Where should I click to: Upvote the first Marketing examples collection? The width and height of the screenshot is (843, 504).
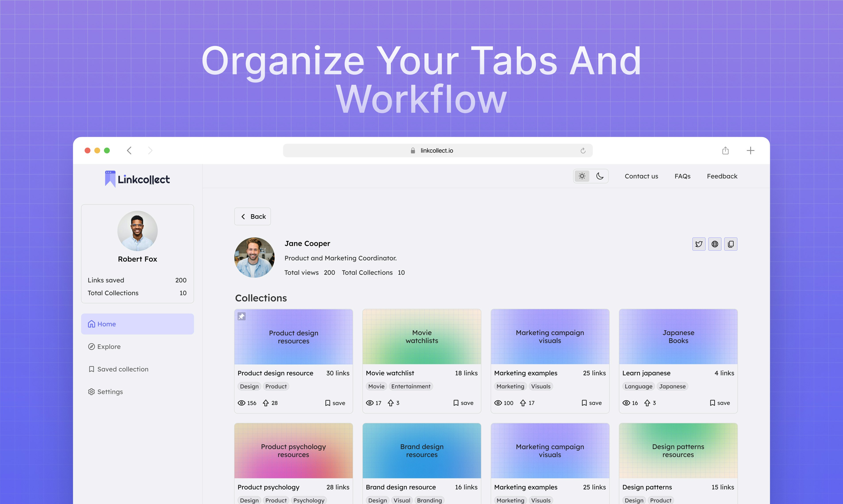[523, 403]
